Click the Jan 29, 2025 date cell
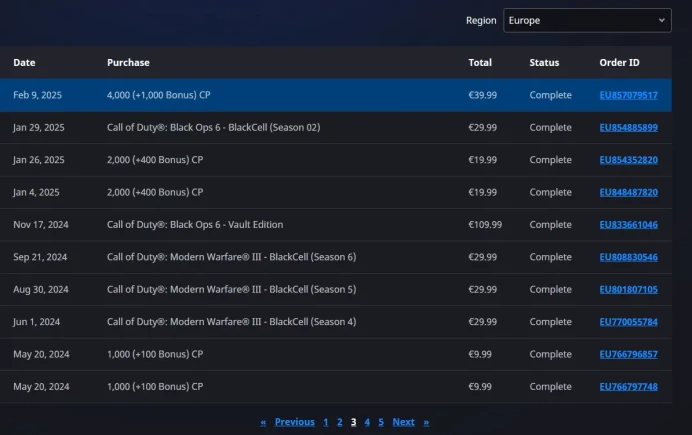This screenshot has height=435, width=692. (x=38, y=128)
